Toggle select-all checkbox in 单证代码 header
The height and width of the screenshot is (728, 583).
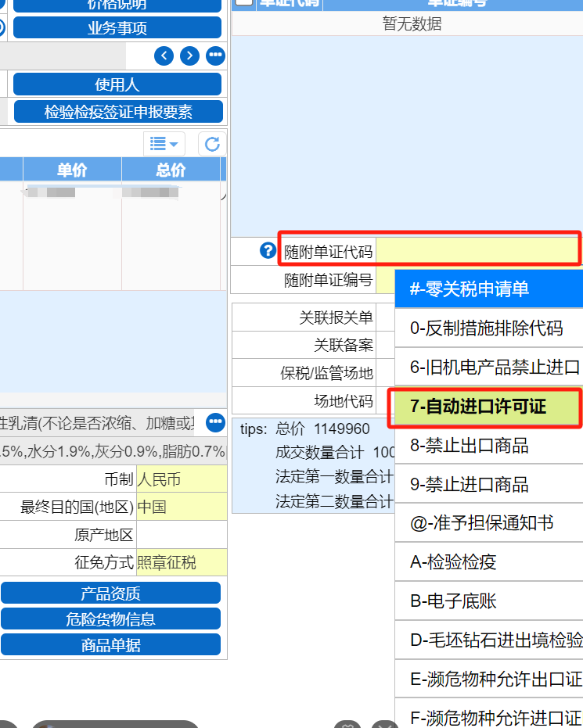(244, 2)
